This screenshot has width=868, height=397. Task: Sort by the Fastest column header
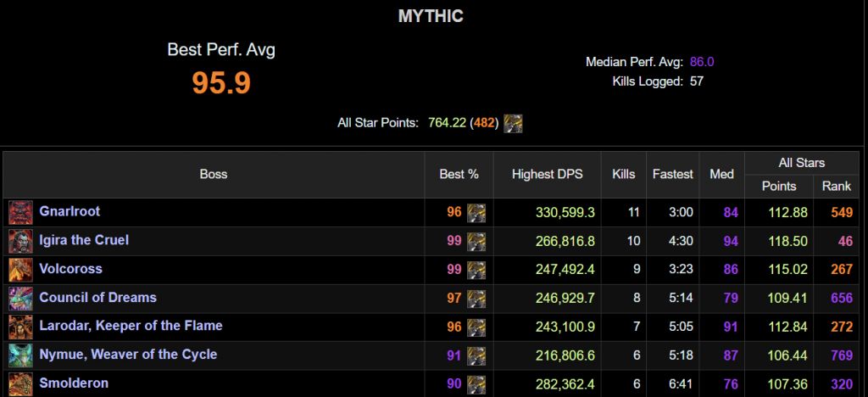point(672,174)
